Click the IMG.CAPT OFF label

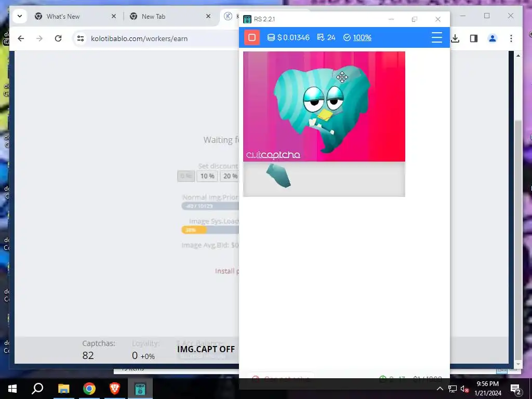tap(206, 349)
